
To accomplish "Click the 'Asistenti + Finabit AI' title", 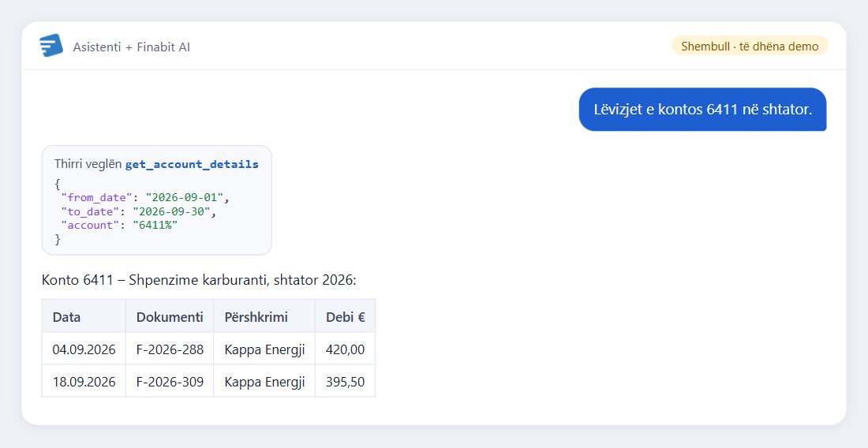I will pyautogui.click(x=132, y=47).
